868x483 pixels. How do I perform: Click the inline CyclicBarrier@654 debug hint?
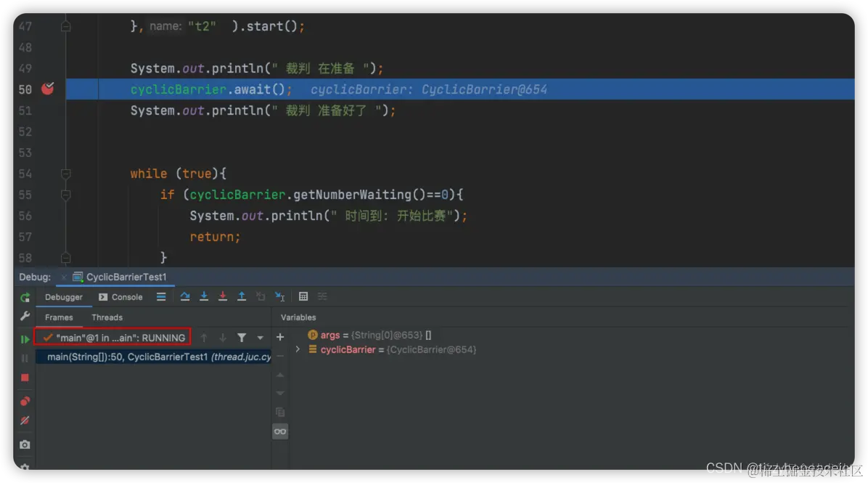(x=429, y=90)
